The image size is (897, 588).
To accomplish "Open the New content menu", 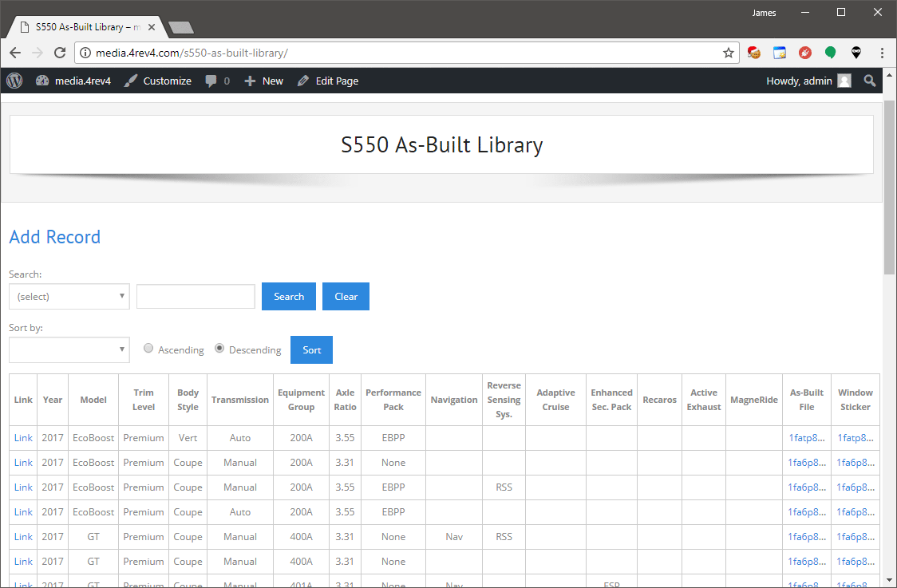I will click(x=263, y=81).
